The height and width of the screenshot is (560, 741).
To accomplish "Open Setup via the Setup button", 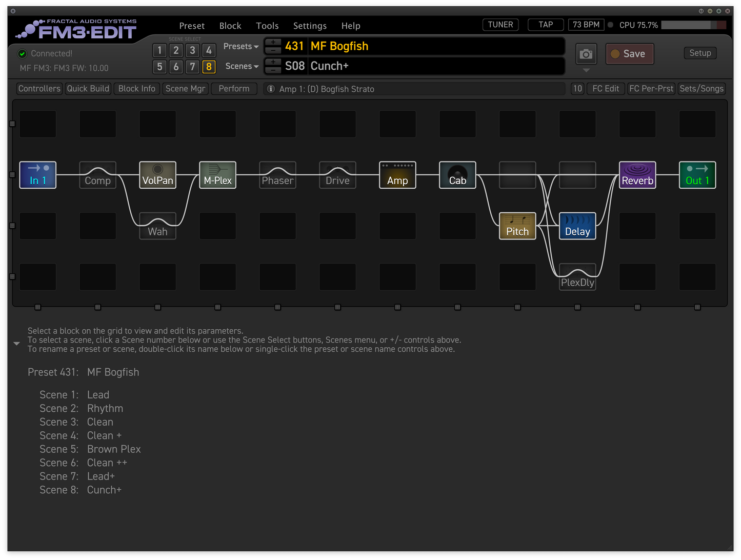I will coord(700,53).
